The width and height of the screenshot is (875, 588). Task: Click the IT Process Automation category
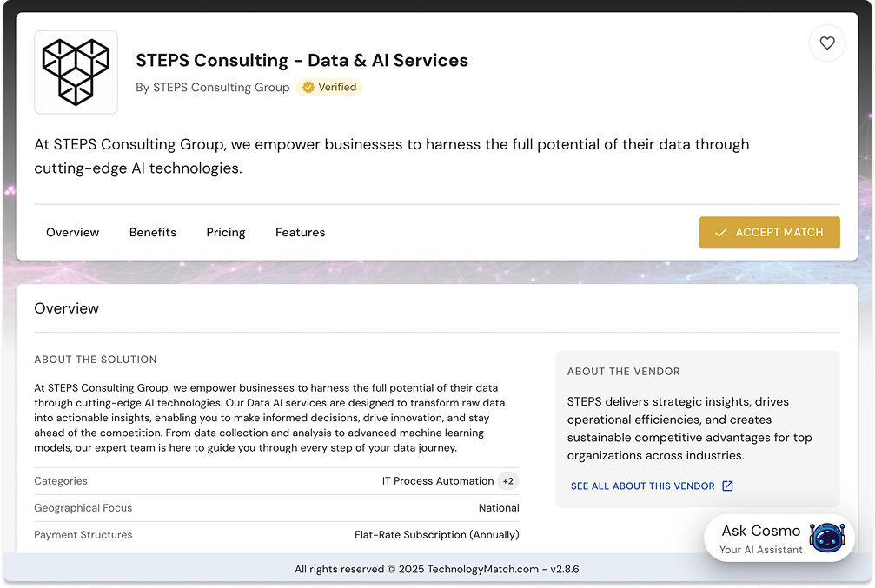click(x=438, y=481)
